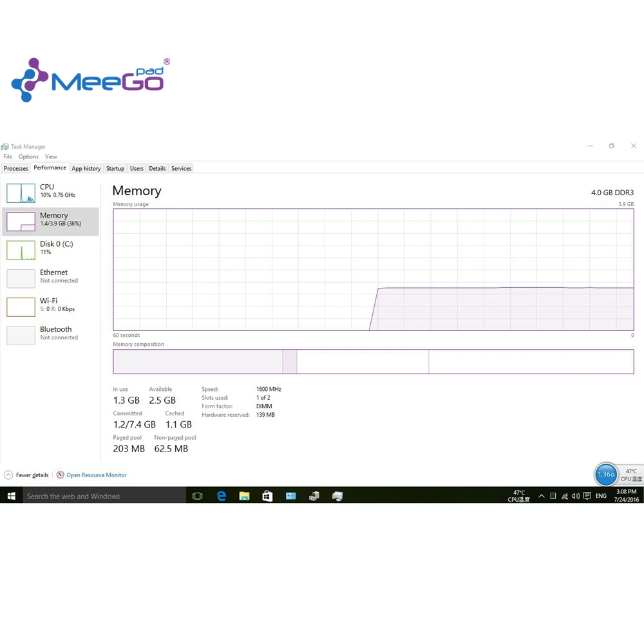
Task: Click the memory composition bar
Action: click(x=374, y=361)
